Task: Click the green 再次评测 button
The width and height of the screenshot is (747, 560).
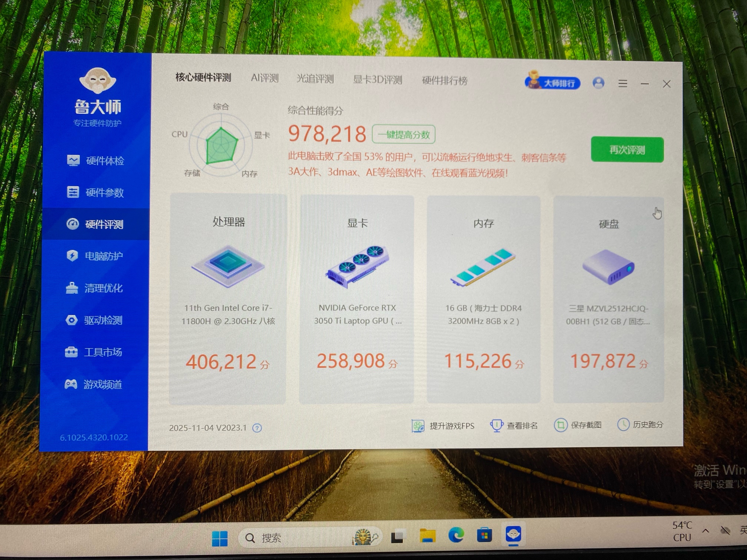Action: pyautogui.click(x=627, y=150)
